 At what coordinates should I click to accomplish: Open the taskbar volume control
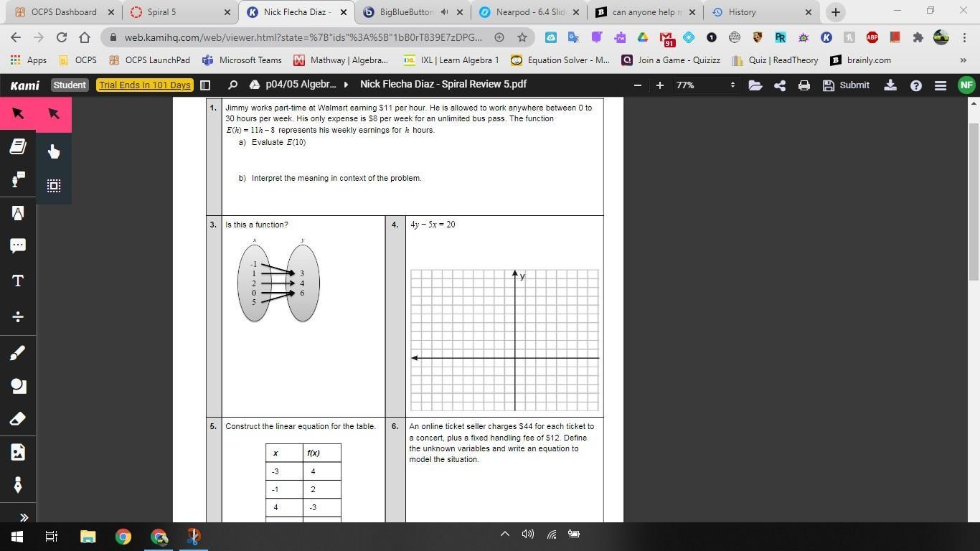tap(528, 534)
